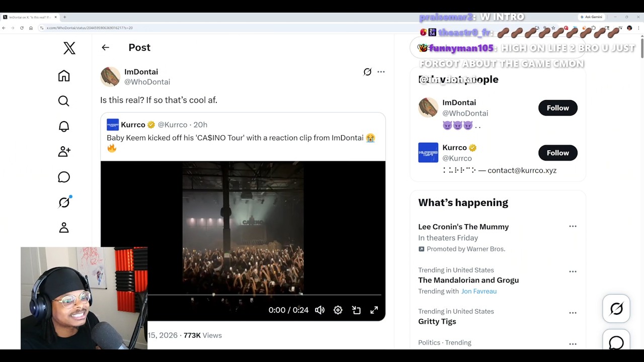The image size is (644, 362).
Task: Open the @WhoDontai handle under the post author
Action: [147, 82]
